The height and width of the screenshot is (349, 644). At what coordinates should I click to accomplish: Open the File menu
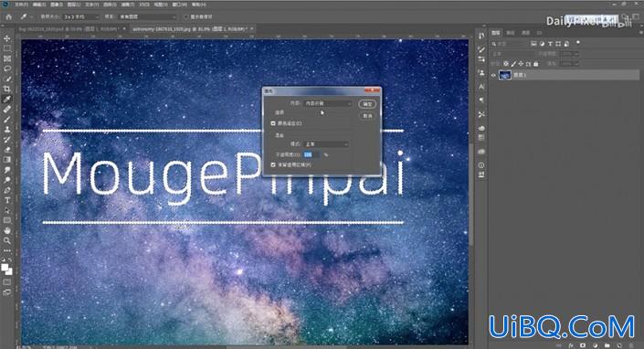click(x=21, y=5)
